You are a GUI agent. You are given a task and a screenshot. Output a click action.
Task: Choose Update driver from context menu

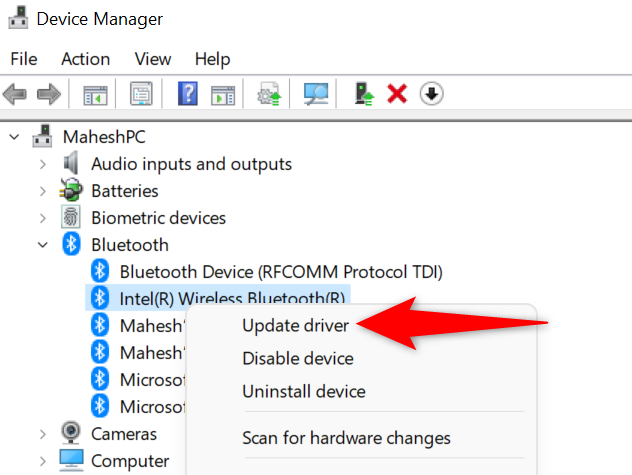(295, 325)
